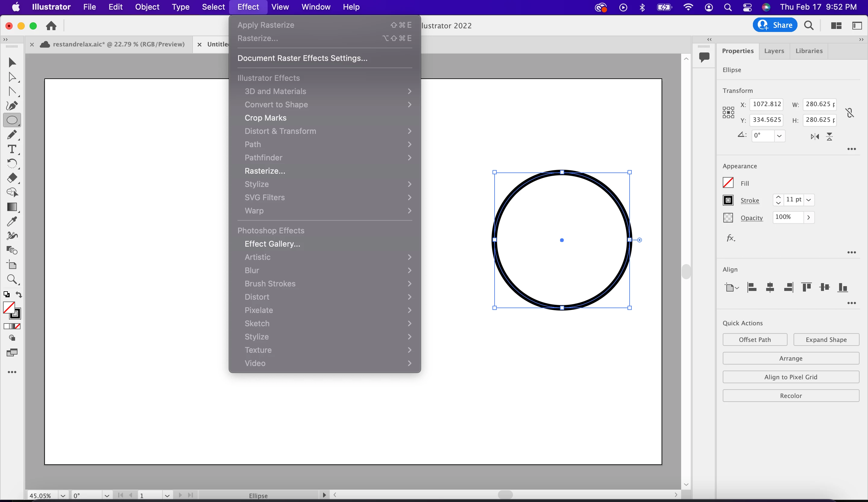Click the Offset Path button
Image resolution: width=868 pixels, height=502 pixels.
[x=755, y=339]
